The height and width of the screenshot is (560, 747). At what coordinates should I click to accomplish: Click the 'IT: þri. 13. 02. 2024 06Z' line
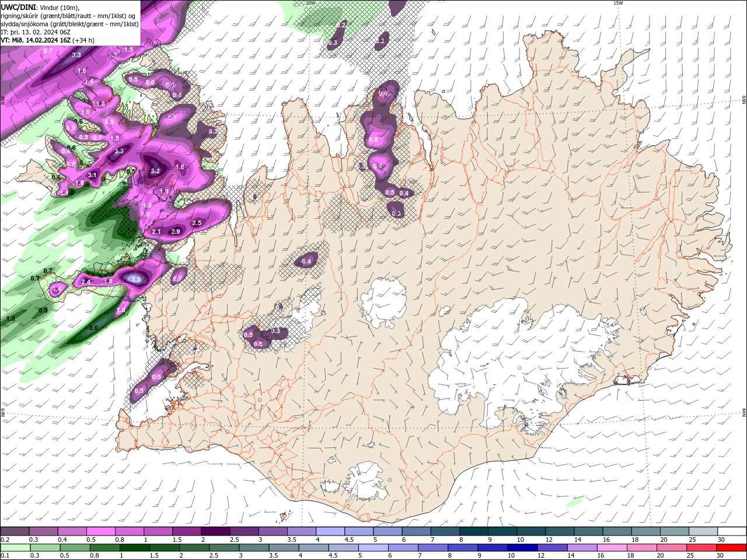coord(36,32)
